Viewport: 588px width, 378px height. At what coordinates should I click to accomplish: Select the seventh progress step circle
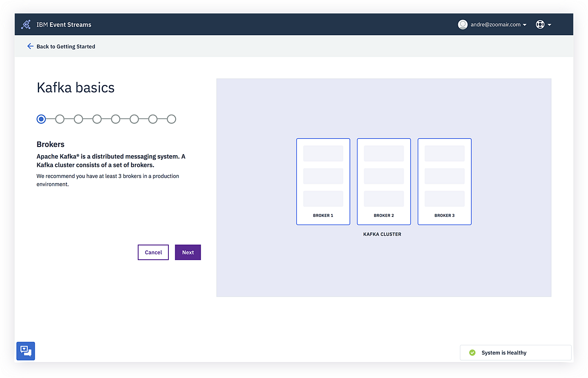click(153, 119)
